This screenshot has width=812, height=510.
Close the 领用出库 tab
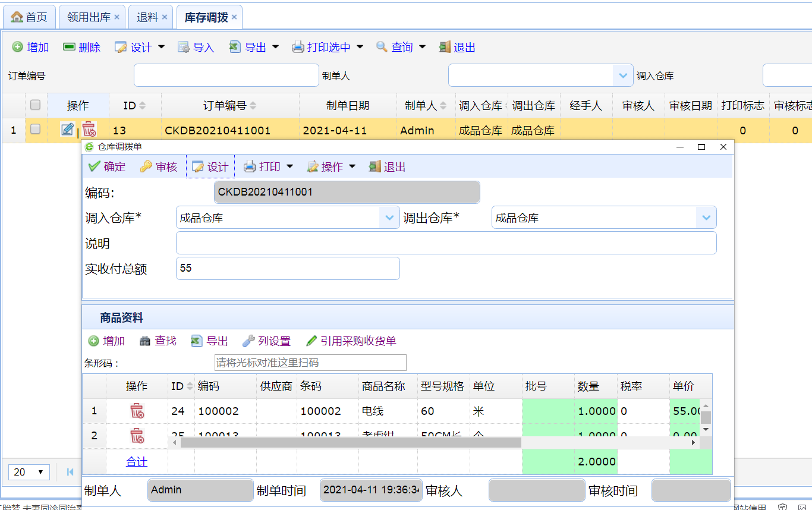point(117,17)
